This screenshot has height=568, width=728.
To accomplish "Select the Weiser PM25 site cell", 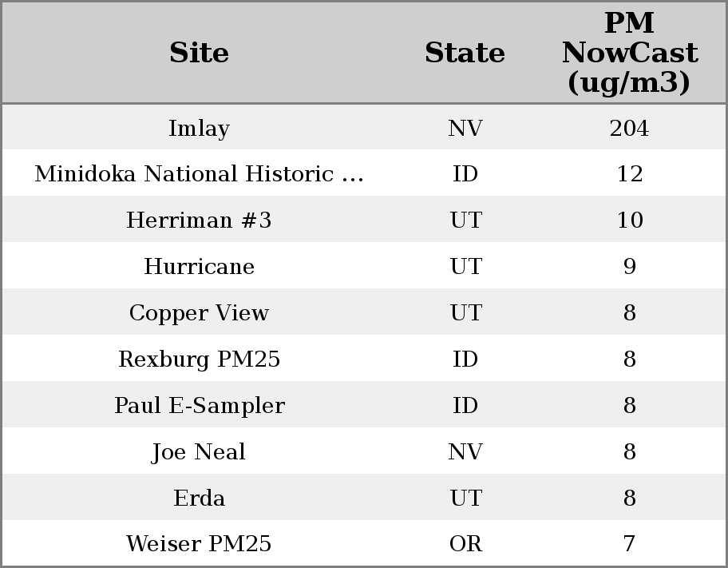I will click(199, 544).
